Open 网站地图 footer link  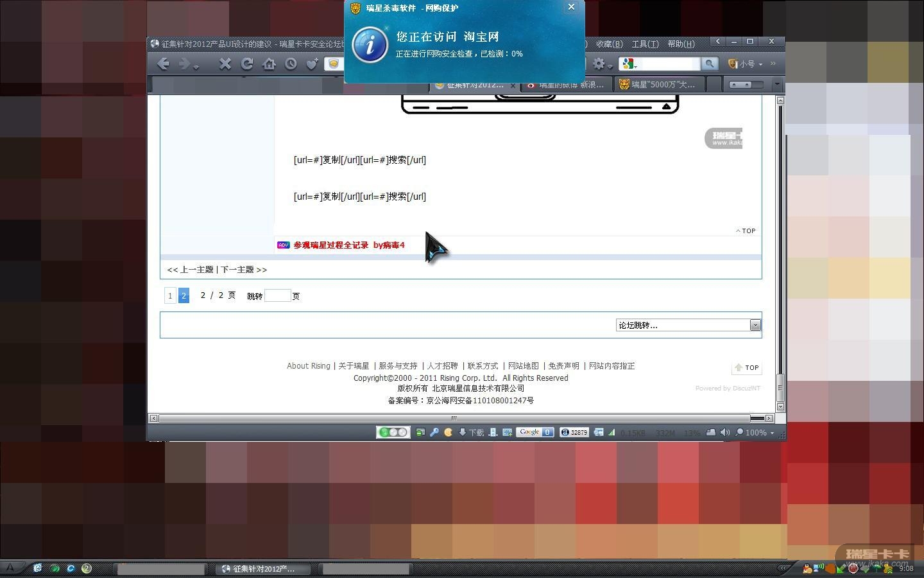click(524, 366)
